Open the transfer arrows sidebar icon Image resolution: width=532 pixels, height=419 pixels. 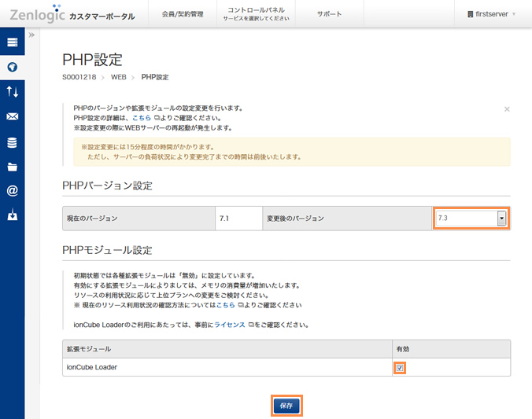(13, 91)
